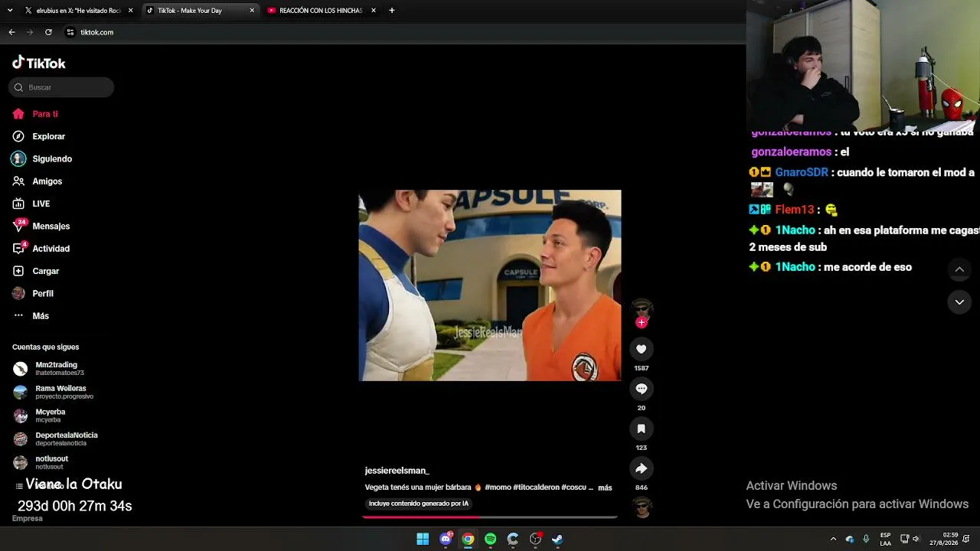
Task: Open a new browser tab
Action: pyautogui.click(x=392, y=11)
